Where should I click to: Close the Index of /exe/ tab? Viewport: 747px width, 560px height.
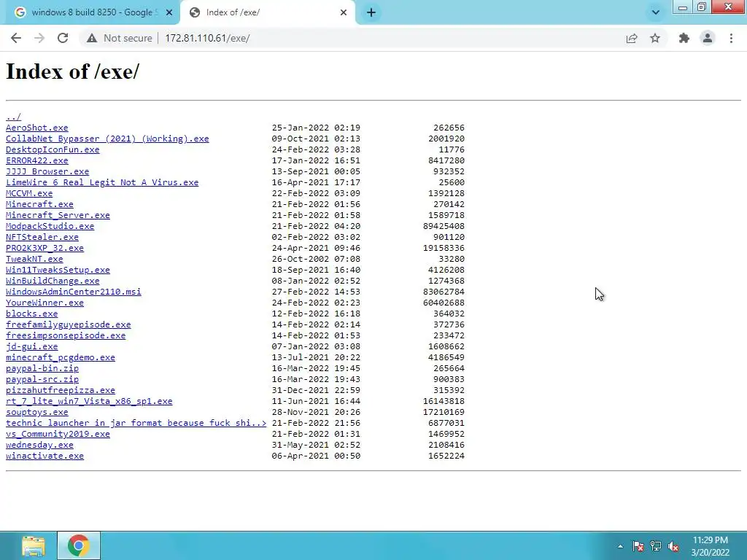[x=344, y=13]
